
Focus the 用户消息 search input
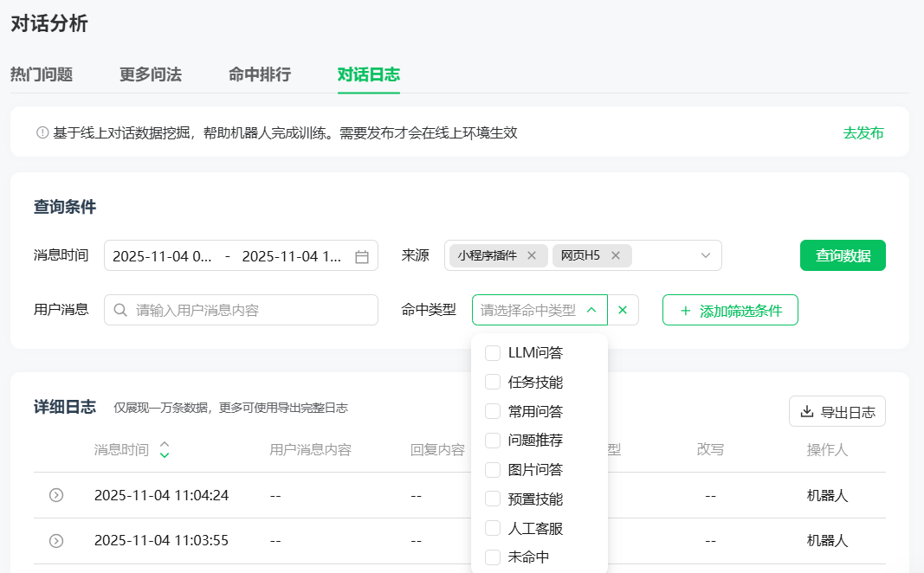[x=251, y=310]
